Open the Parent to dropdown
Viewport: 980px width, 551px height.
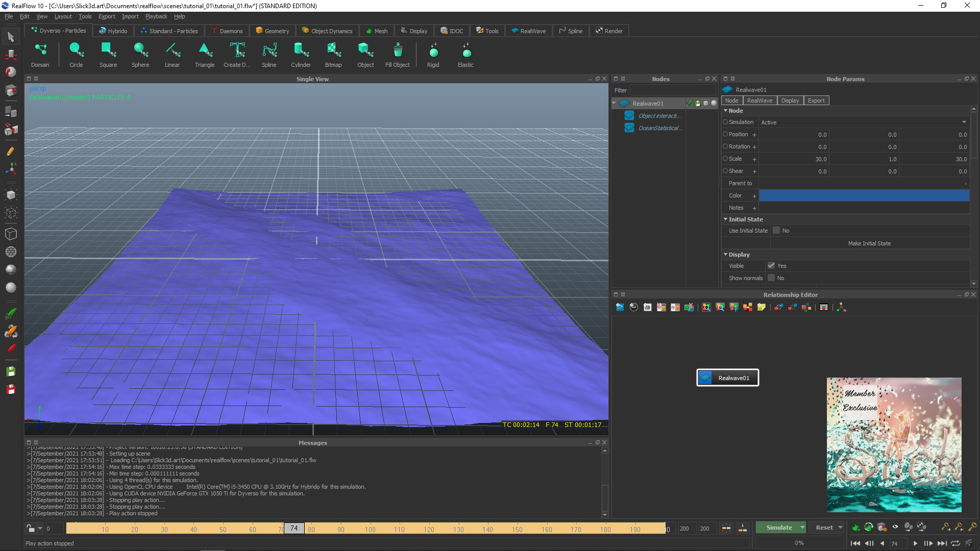864,184
